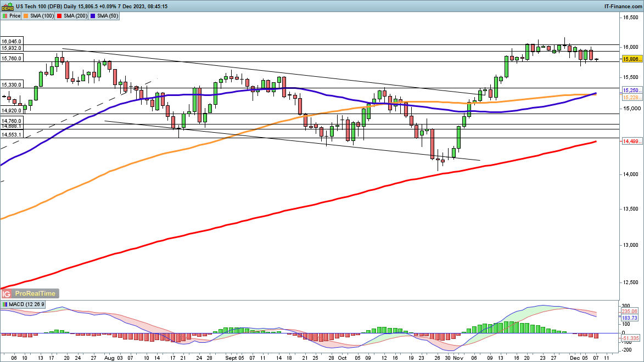Click the 14,000 price axis label

[630, 174]
